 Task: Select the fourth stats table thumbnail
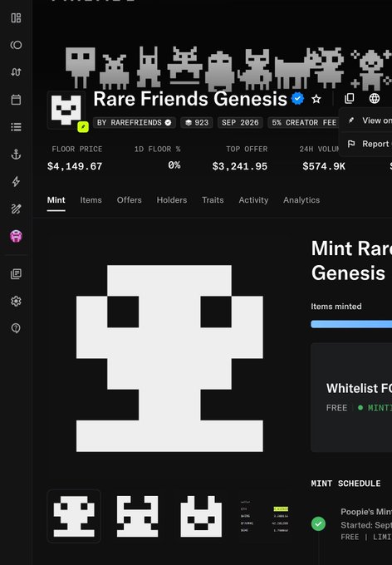tap(264, 516)
